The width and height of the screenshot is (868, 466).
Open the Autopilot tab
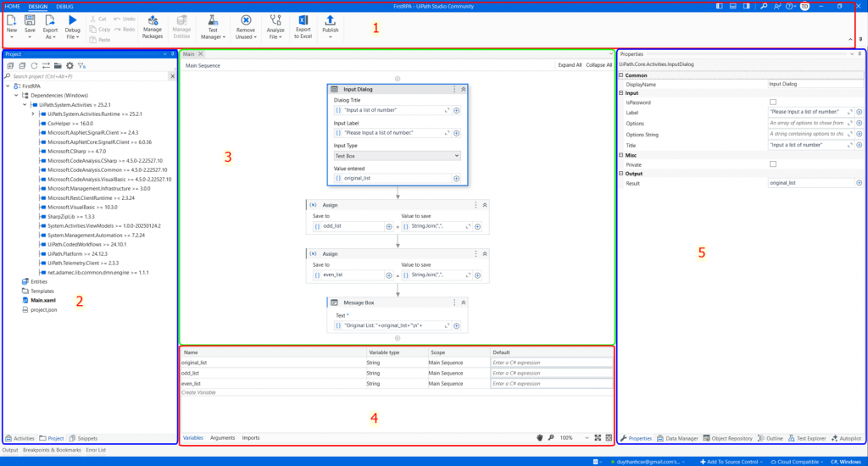[847, 438]
